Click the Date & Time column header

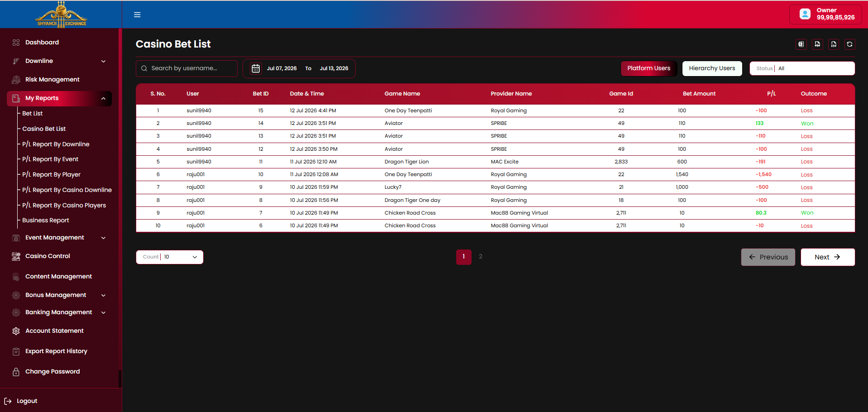tap(307, 94)
